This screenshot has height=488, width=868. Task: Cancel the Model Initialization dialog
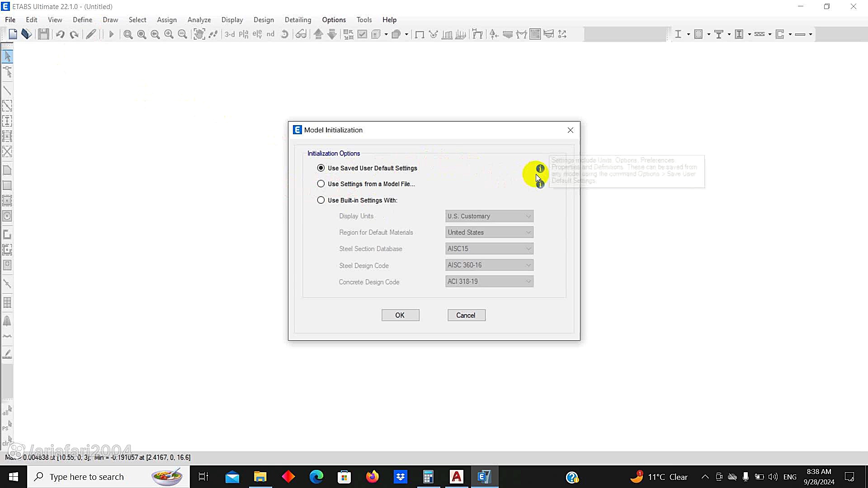pyautogui.click(x=467, y=315)
